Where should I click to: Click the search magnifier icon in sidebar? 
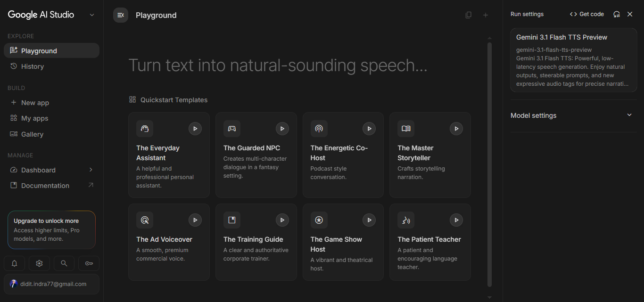coord(64,264)
